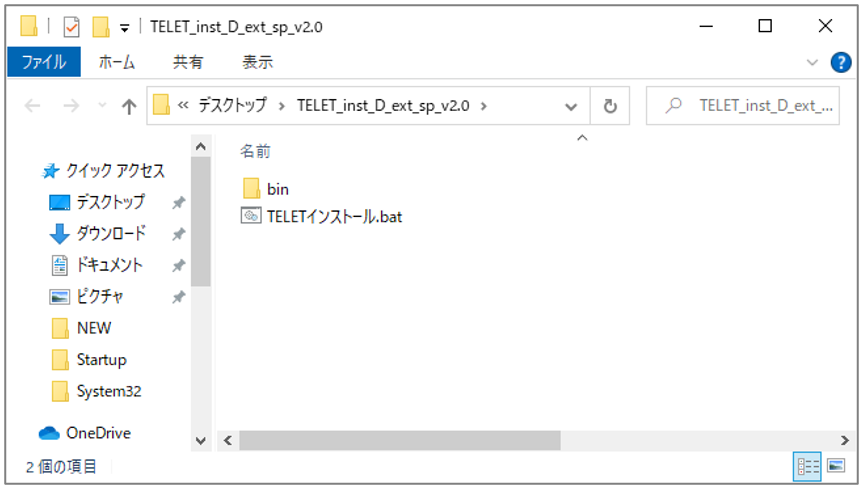Switch to large icons view layout
The width and height of the screenshot is (863, 489).
click(x=836, y=466)
